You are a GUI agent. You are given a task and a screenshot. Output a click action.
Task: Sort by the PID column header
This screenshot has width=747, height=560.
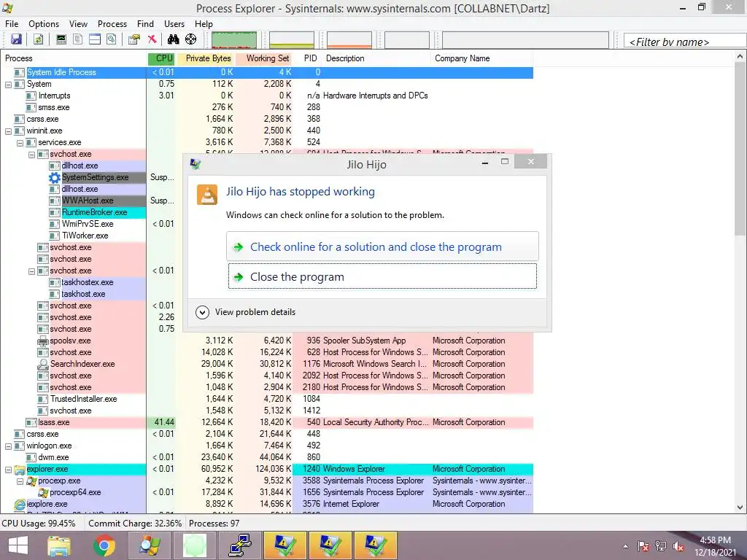(x=309, y=58)
